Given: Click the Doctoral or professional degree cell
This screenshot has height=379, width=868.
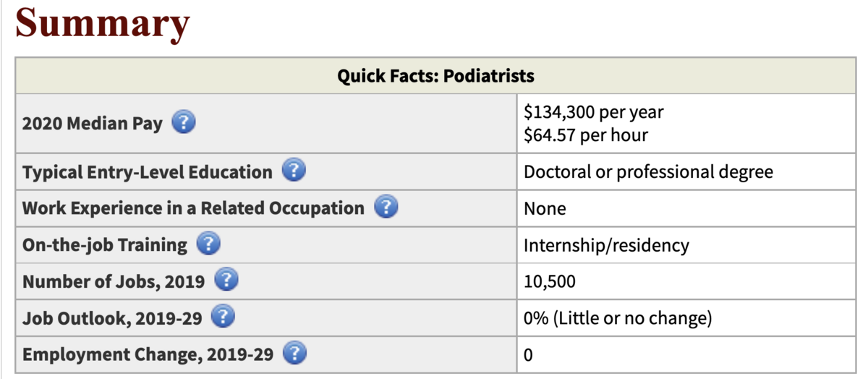Looking at the screenshot, I should pos(648,172).
